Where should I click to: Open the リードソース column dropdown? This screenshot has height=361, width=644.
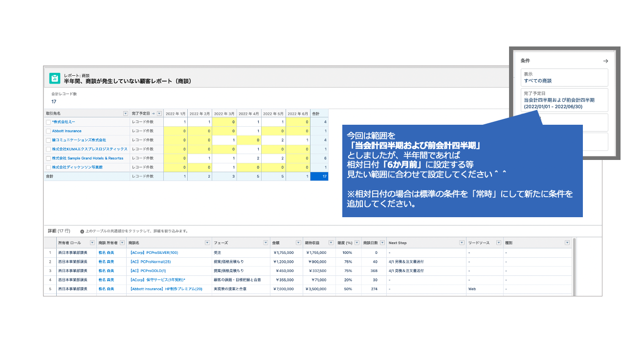pos(499,243)
